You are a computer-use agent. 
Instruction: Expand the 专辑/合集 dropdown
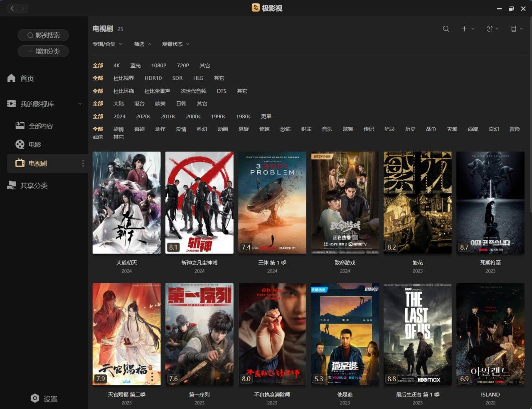point(107,44)
